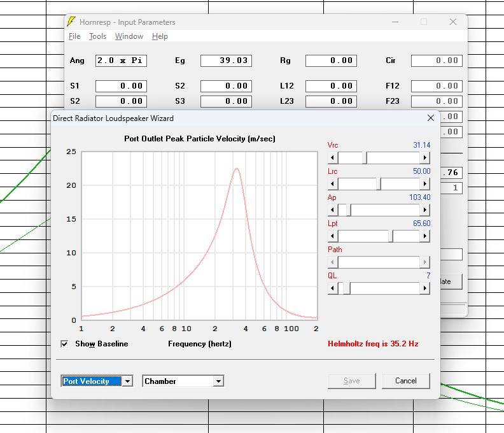Click right arrow of Vrc slider
This screenshot has height=433, width=504.
424,158
